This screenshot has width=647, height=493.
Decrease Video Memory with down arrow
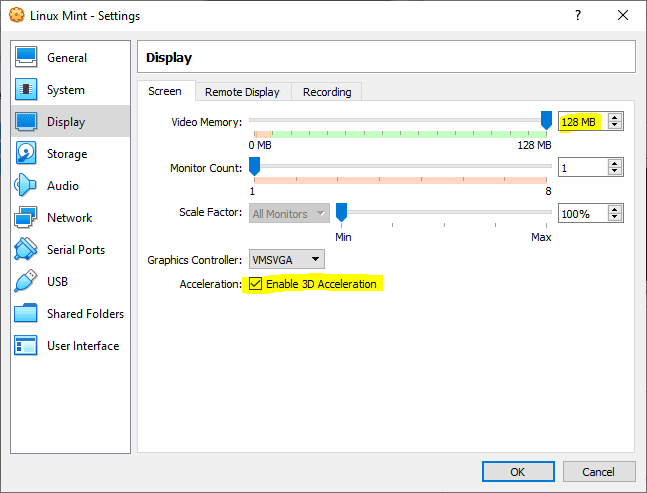615,125
